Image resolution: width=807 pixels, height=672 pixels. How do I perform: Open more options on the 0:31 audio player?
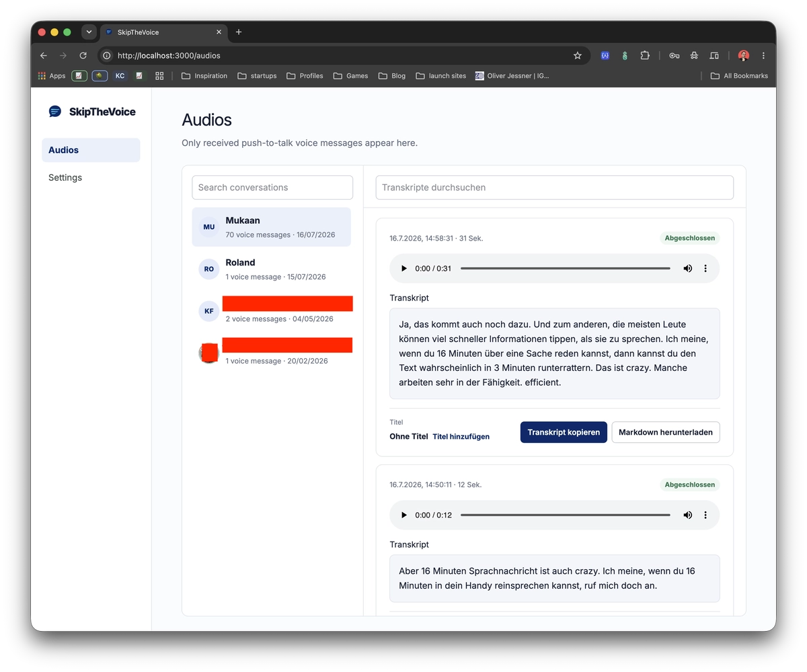coord(705,268)
